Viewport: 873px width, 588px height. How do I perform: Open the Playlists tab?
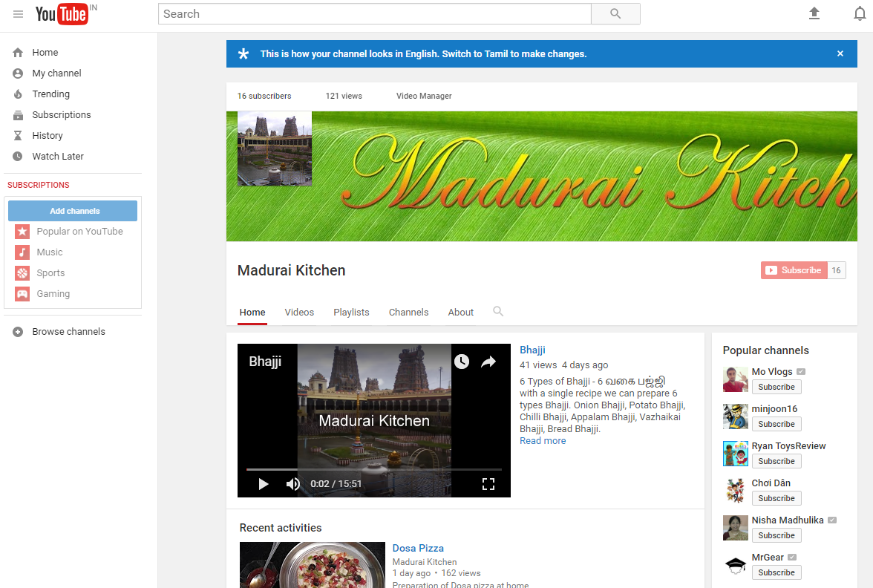(x=351, y=312)
